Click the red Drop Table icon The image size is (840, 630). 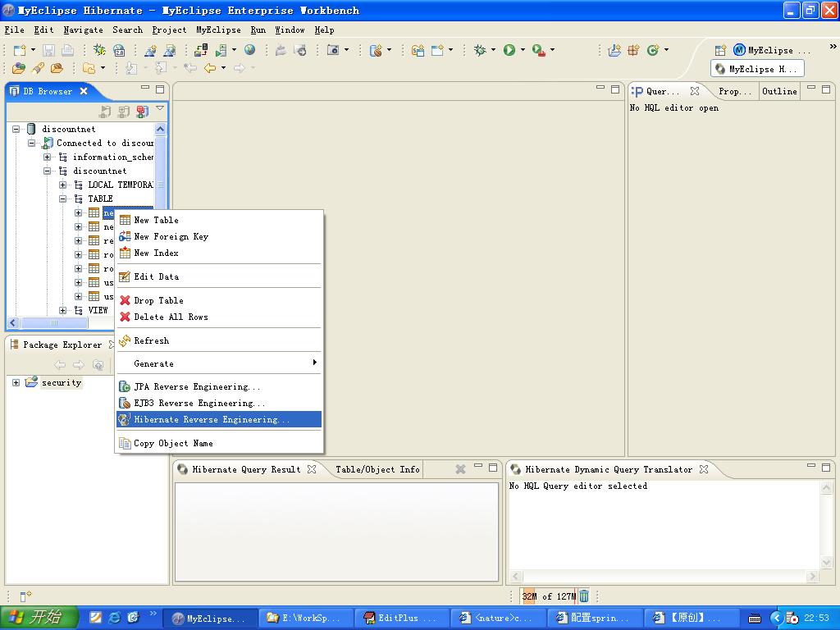(x=125, y=300)
